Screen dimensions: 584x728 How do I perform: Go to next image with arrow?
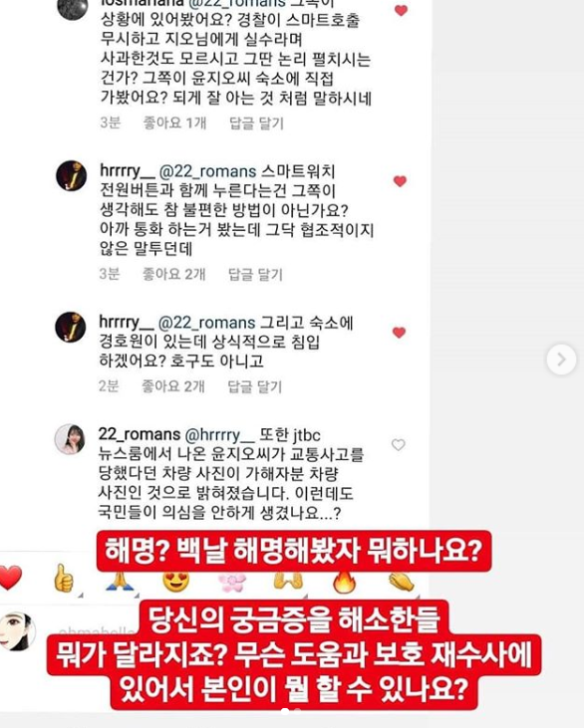click(x=561, y=359)
